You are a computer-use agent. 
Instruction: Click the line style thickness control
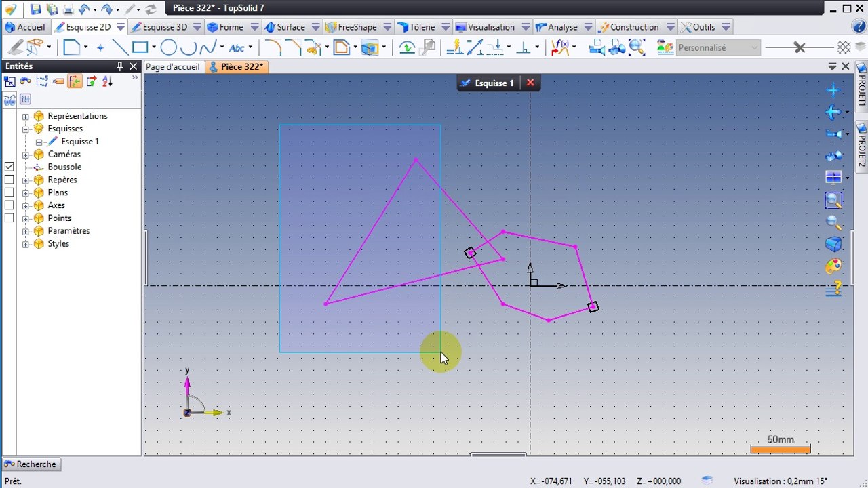point(800,47)
